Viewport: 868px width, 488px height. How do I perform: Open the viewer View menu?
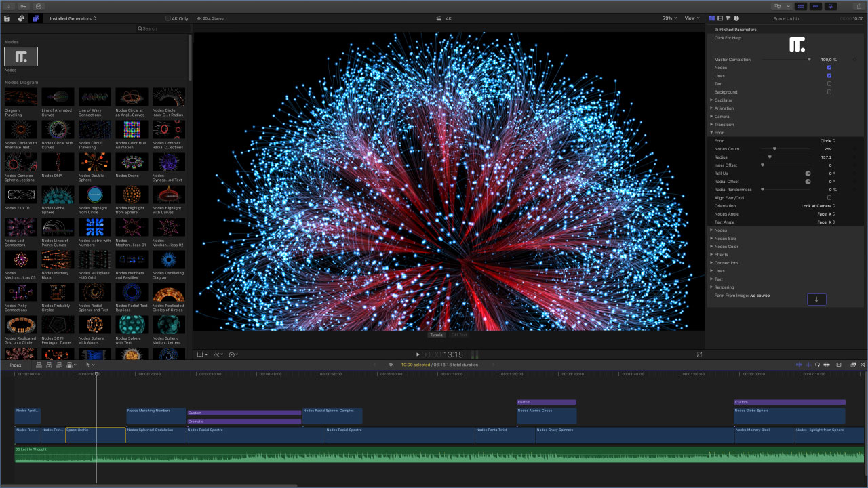pyautogui.click(x=692, y=18)
